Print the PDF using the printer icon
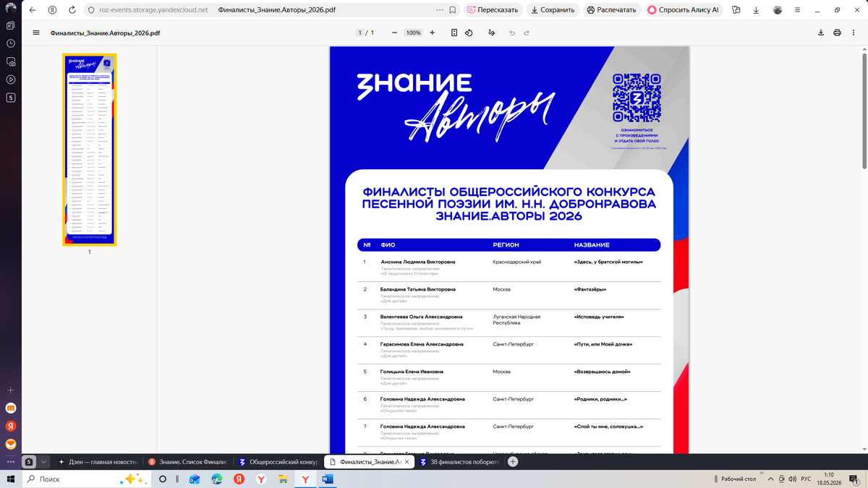 [x=837, y=33]
